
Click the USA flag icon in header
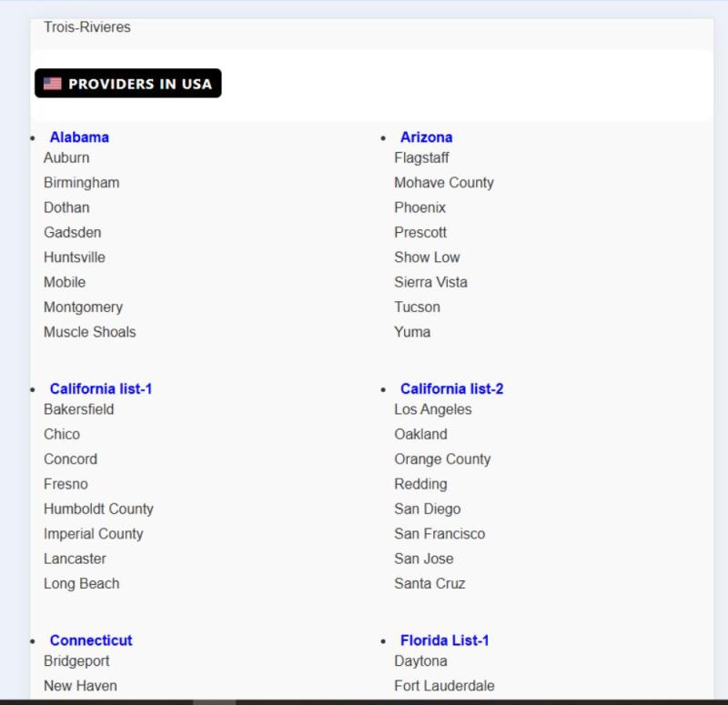tap(53, 84)
